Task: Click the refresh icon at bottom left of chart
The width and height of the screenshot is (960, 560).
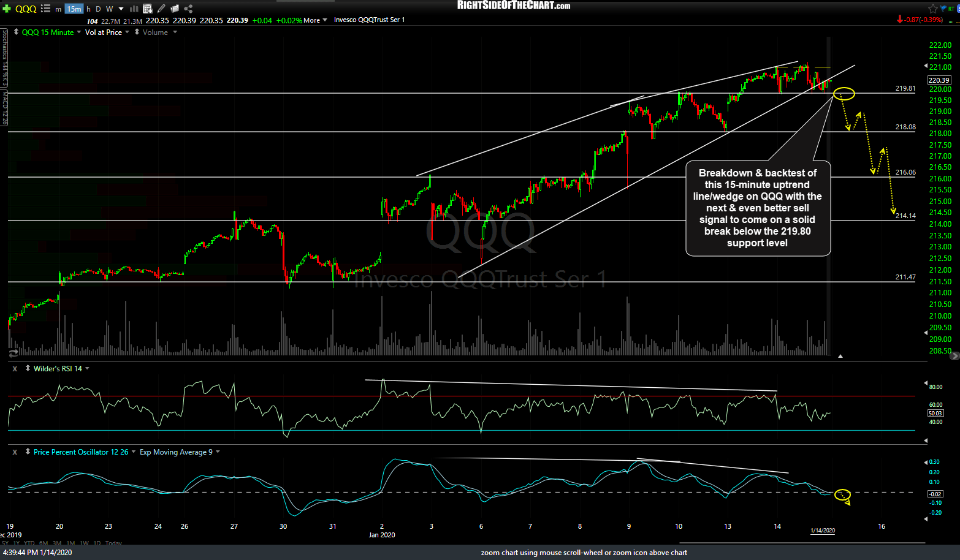Action: pyautogui.click(x=12, y=353)
